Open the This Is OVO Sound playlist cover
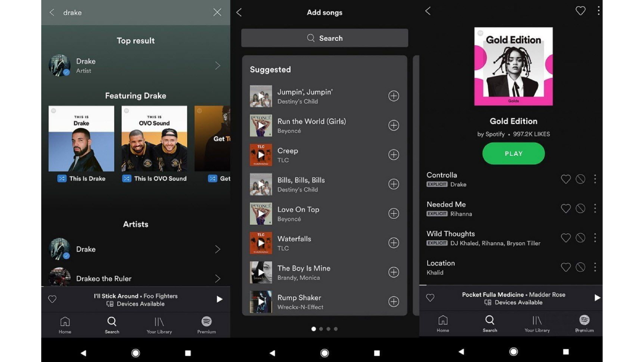644x362 pixels. (154, 138)
